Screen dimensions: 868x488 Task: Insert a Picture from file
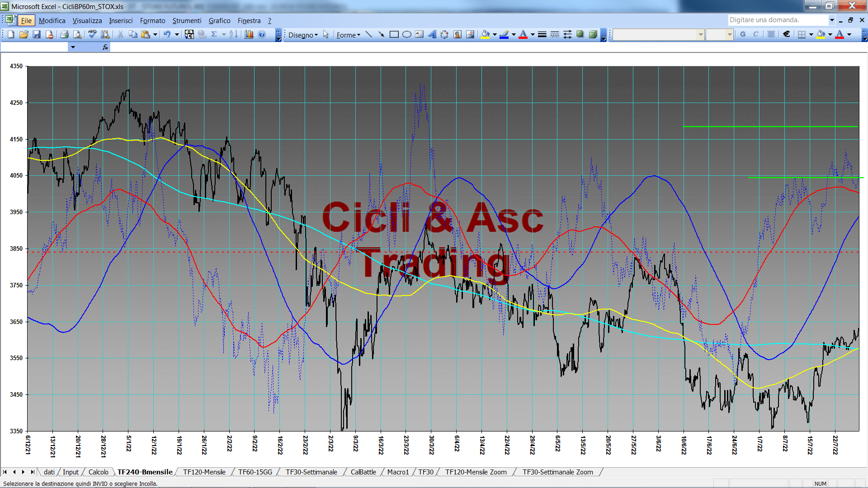[x=470, y=34]
